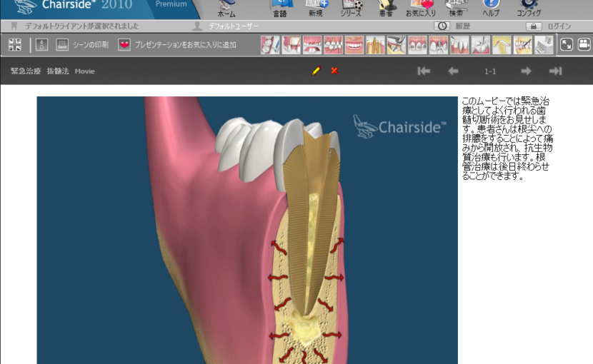Click the download-to-disk icon in toolbar
593x364 pixels.
click(x=41, y=44)
